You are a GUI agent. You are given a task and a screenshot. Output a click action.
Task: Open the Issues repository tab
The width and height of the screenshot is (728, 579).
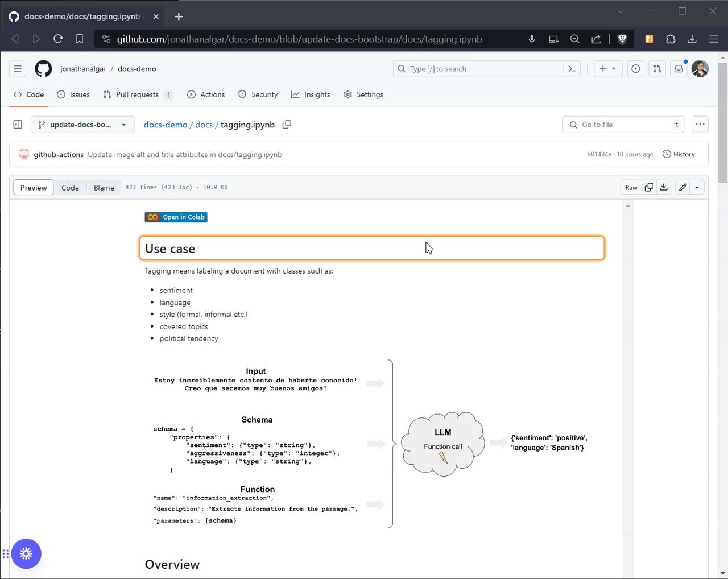[73, 94]
